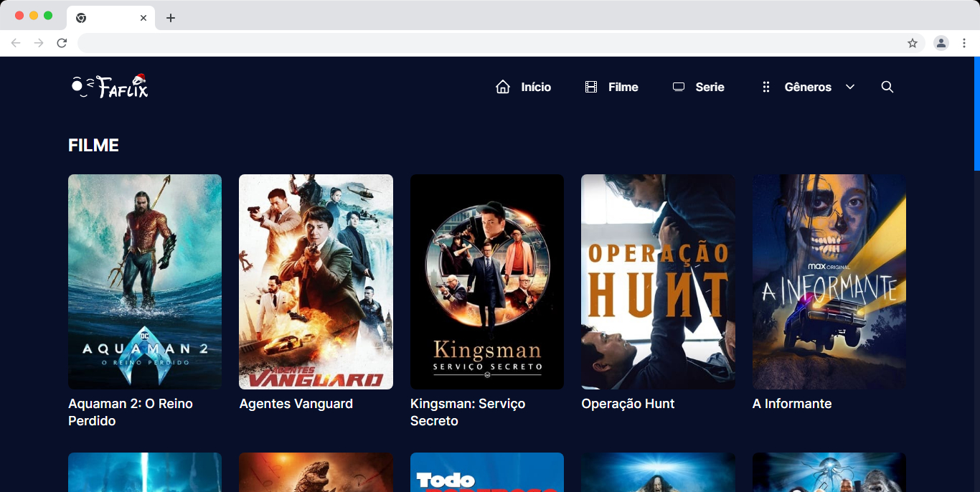Screen dimensions: 980x492
Task: Go back to the previous page
Action: (x=16, y=43)
